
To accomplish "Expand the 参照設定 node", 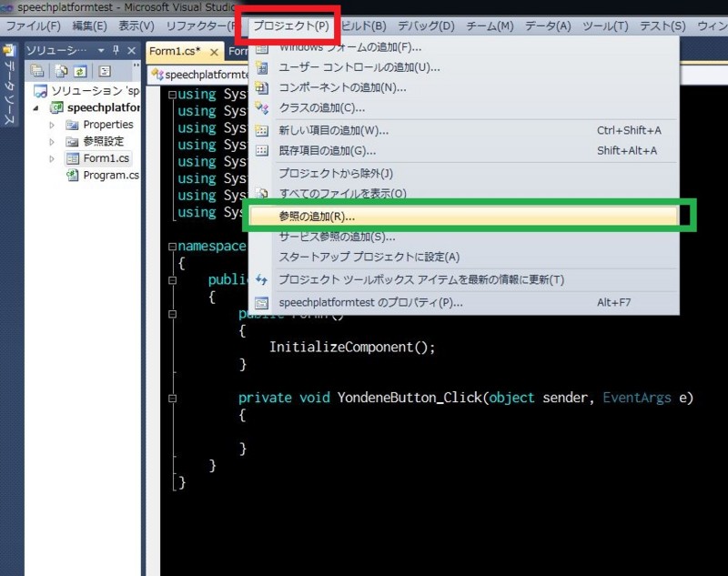I will [x=52, y=142].
